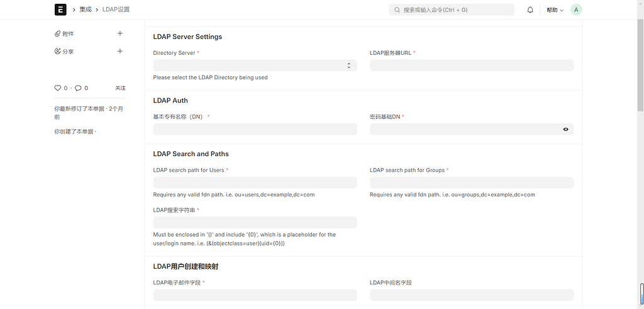Click the likes count next to heart
This screenshot has width=644, height=309.
(65, 88)
